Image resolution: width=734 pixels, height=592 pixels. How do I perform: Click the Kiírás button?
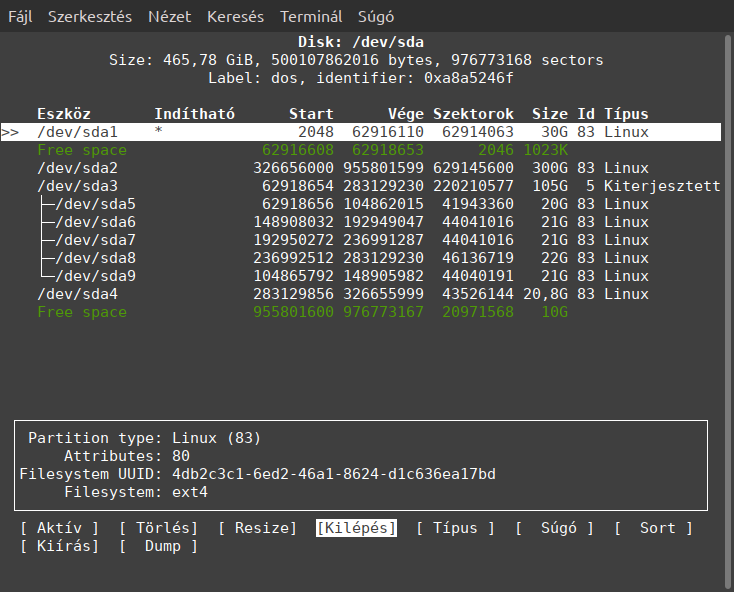tap(59, 546)
